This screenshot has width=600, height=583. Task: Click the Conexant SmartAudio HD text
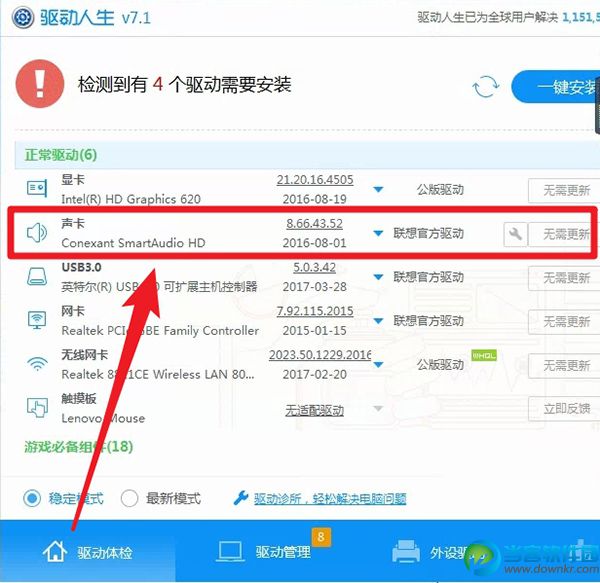[133, 243]
